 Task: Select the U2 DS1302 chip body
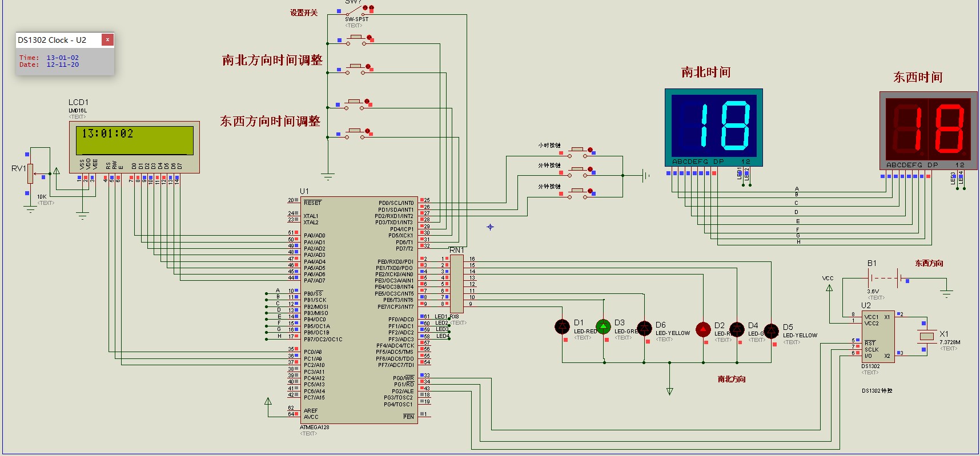[x=878, y=336]
